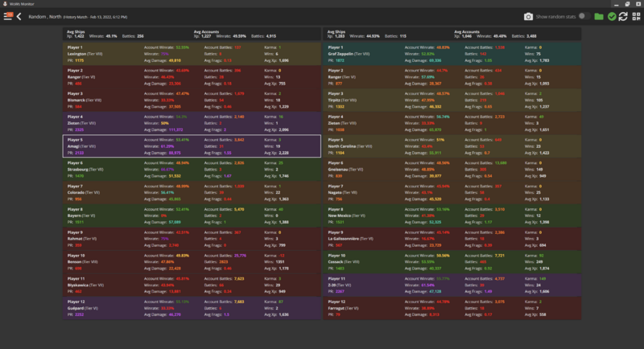Click the WoWs Monitor title bar text

point(22,4)
